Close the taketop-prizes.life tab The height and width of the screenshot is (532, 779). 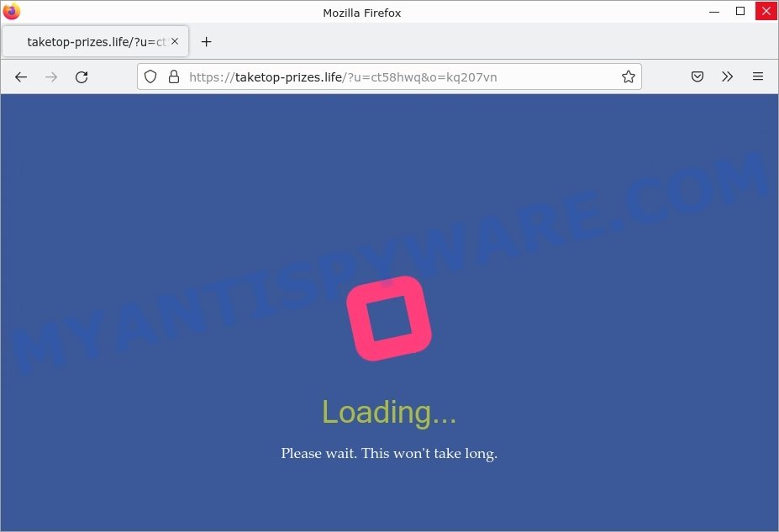coord(175,42)
